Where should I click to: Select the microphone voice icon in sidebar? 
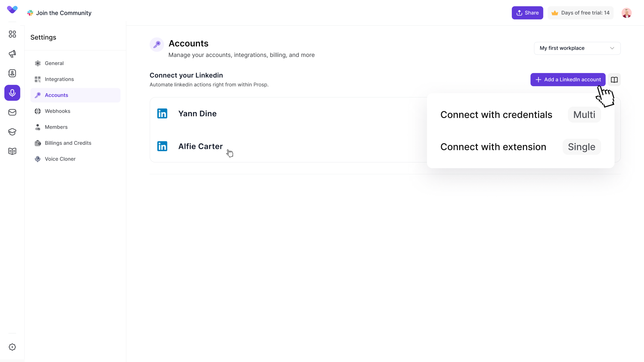[x=12, y=93]
